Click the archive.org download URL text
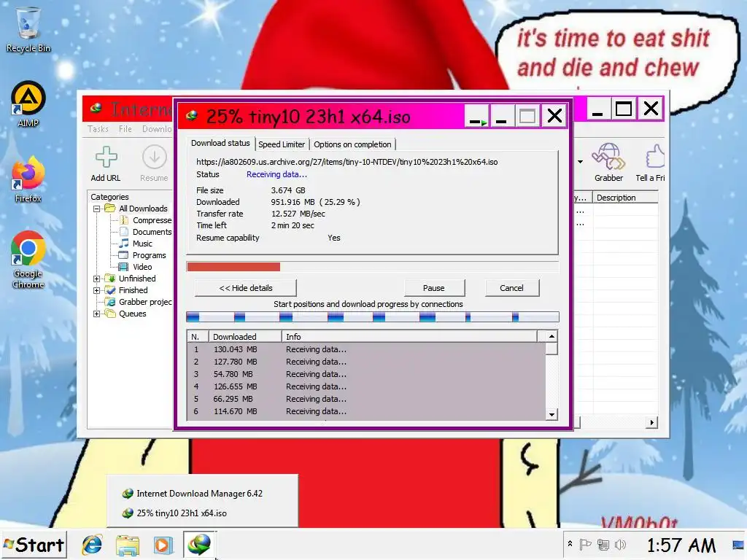 coord(347,162)
